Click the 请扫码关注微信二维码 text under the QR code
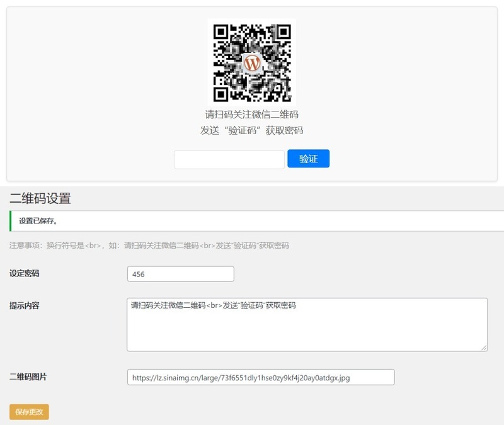The width and height of the screenshot is (504, 425). click(x=251, y=115)
